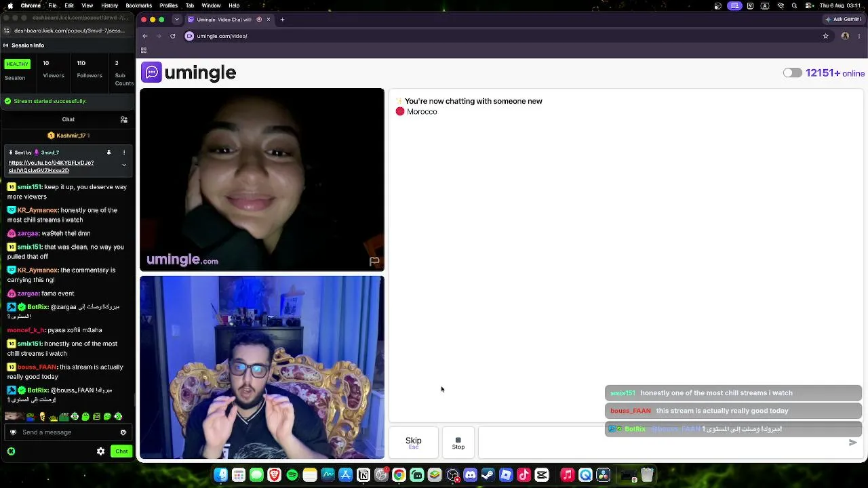The height and width of the screenshot is (488, 868).
Task: Open DaVinci Resolve from the dock
Action: tap(603, 475)
